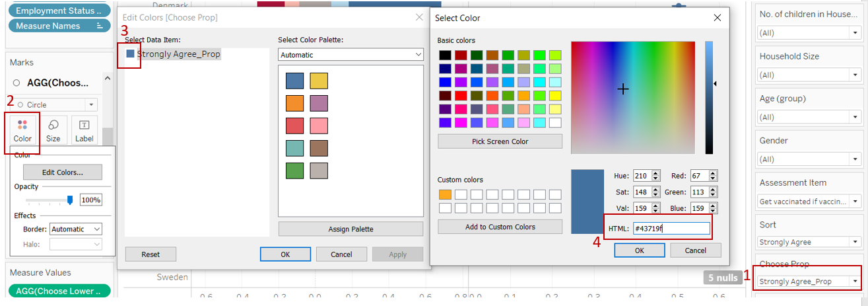The width and height of the screenshot is (868, 306).
Task: Increase the Hue value with stepper
Action: click(655, 173)
